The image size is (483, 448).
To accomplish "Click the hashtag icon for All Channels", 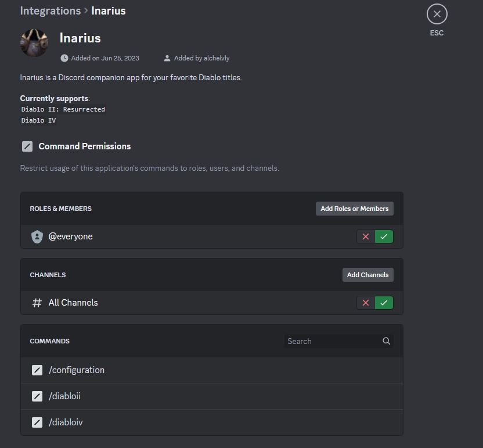I will 37,303.
